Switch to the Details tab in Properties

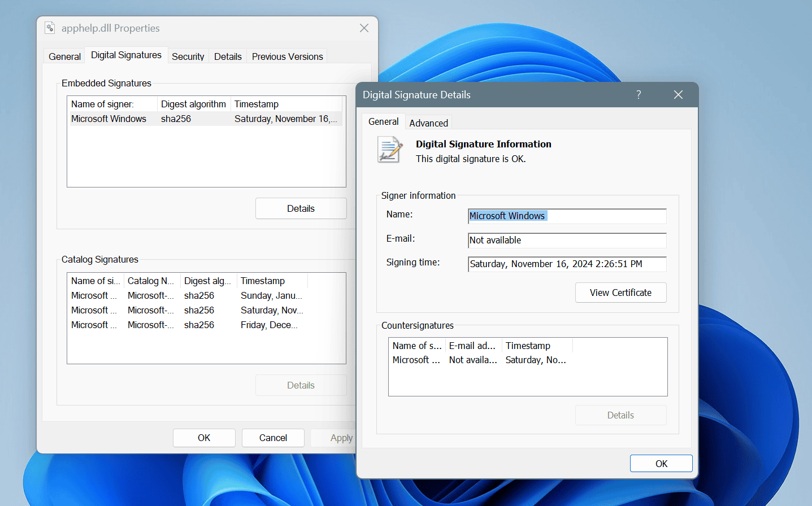coord(228,56)
